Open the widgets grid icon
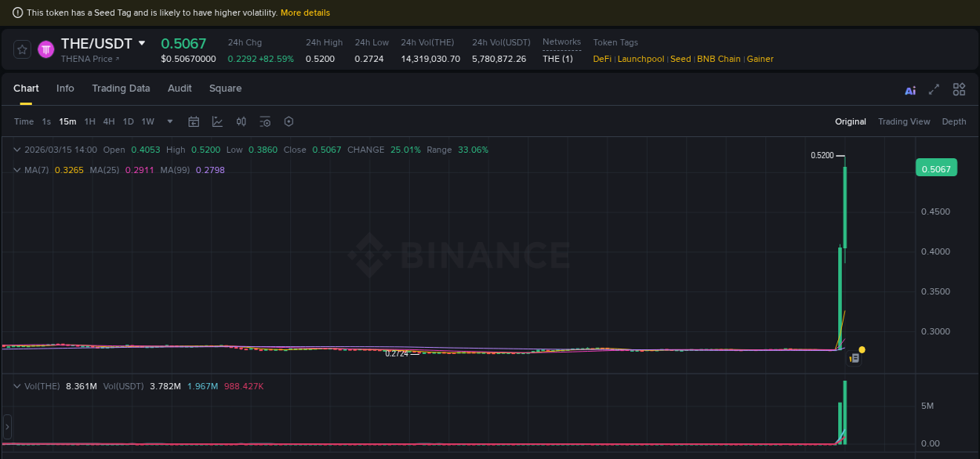 (959, 89)
